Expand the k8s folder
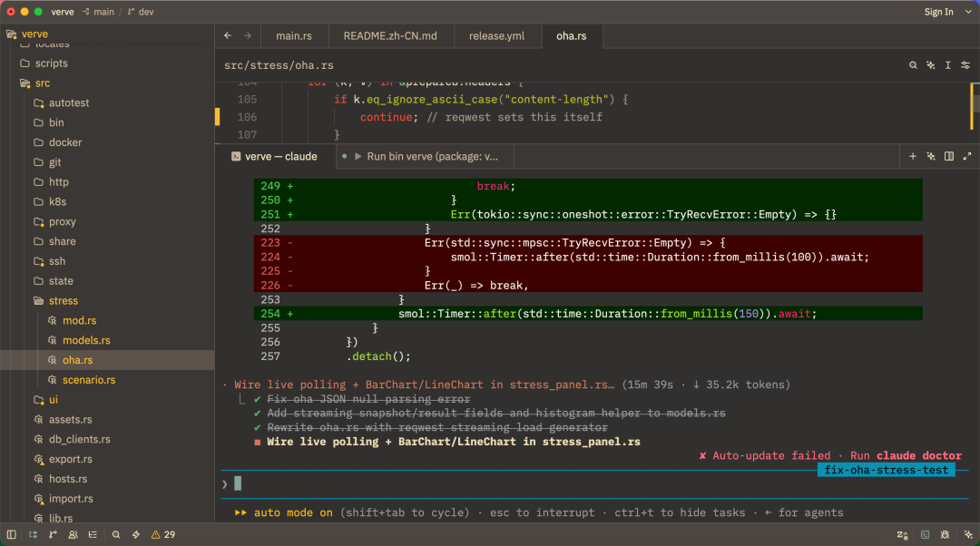Image resolution: width=980 pixels, height=546 pixels. pyautogui.click(x=107, y=201)
